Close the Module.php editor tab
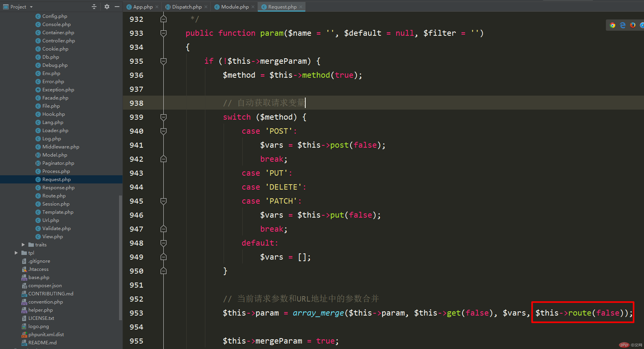This screenshot has width=644, height=349. pyautogui.click(x=253, y=7)
